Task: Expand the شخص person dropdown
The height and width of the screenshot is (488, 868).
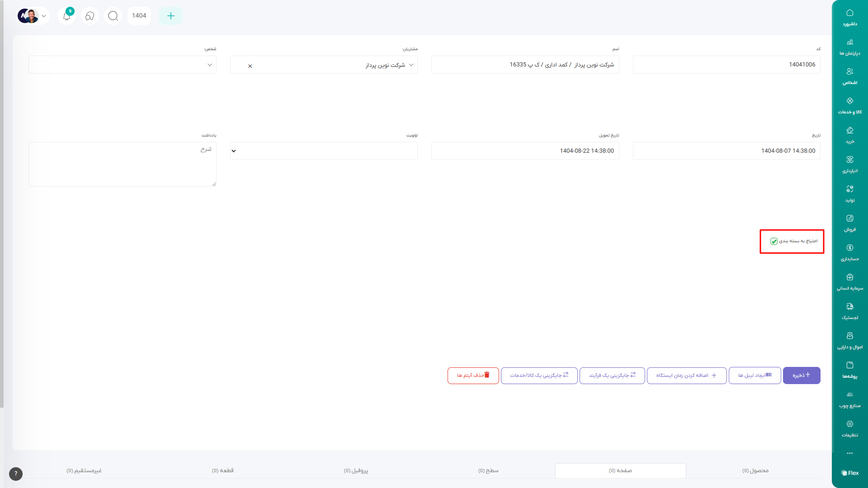Action: point(209,65)
